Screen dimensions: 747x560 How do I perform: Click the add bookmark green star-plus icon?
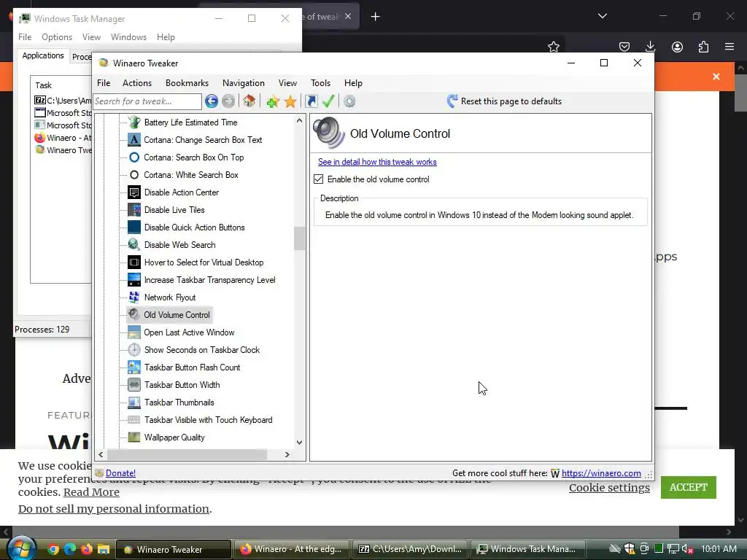pyautogui.click(x=273, y=101)
